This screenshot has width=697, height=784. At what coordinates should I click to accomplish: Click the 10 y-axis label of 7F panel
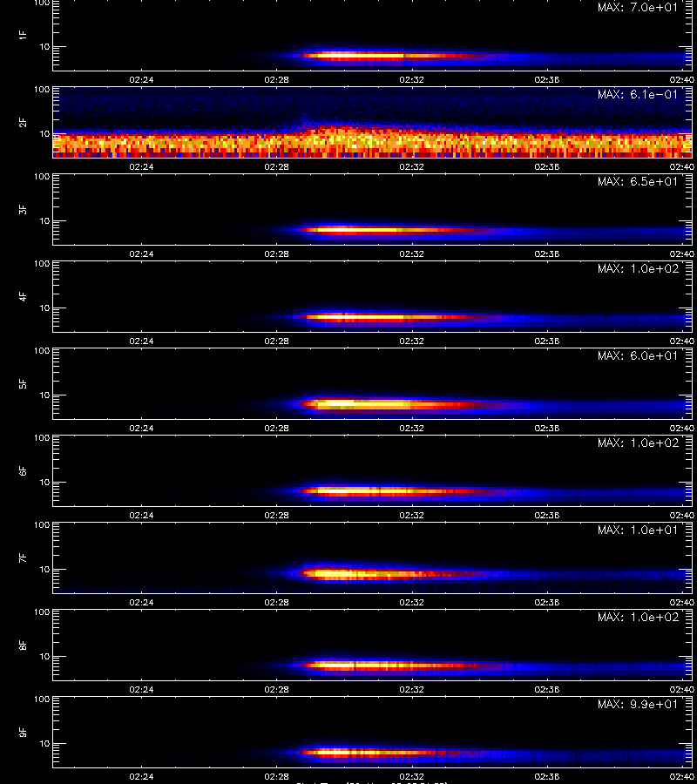44,570
